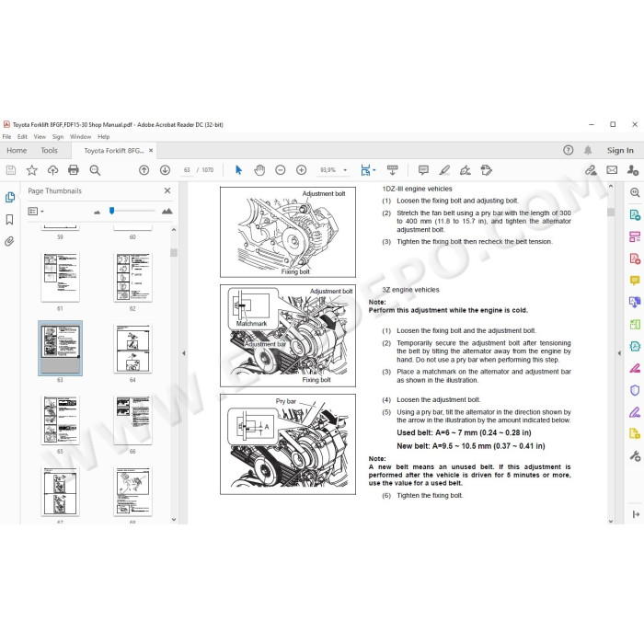Close the Page Thumbnails panel
The image size is (644, 644).
[167, 190]
